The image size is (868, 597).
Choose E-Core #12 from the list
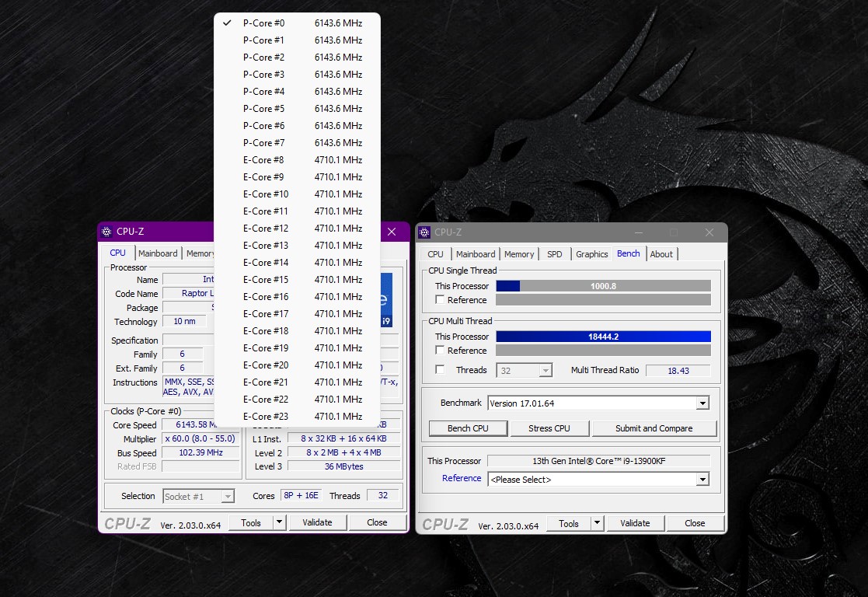pos(298,229)
